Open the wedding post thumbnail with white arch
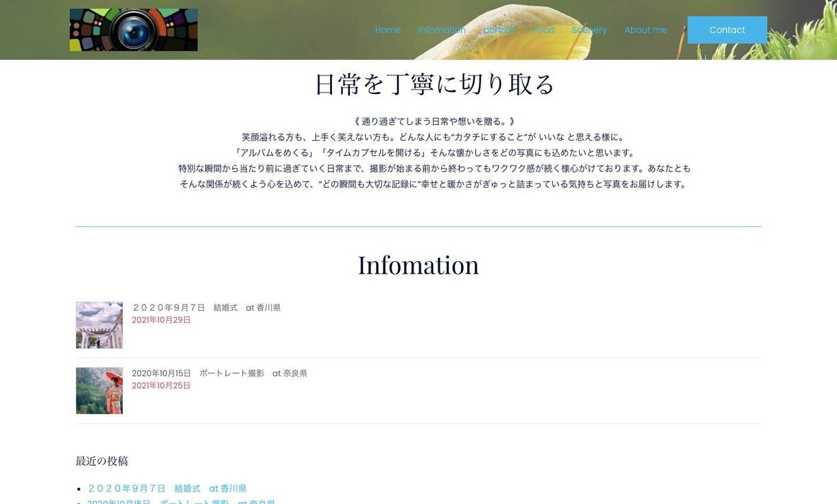This screenshot has width=837, height=504. click(x=99, y=325)
